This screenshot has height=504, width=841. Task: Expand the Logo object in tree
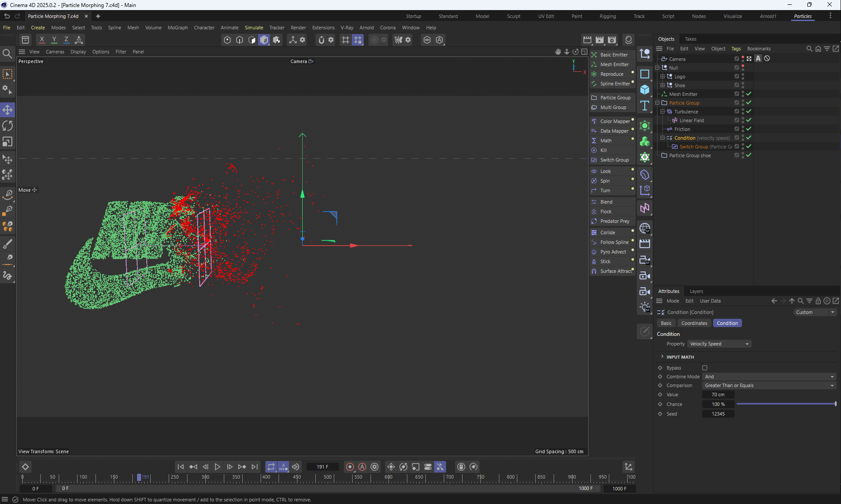coord(663,77)
